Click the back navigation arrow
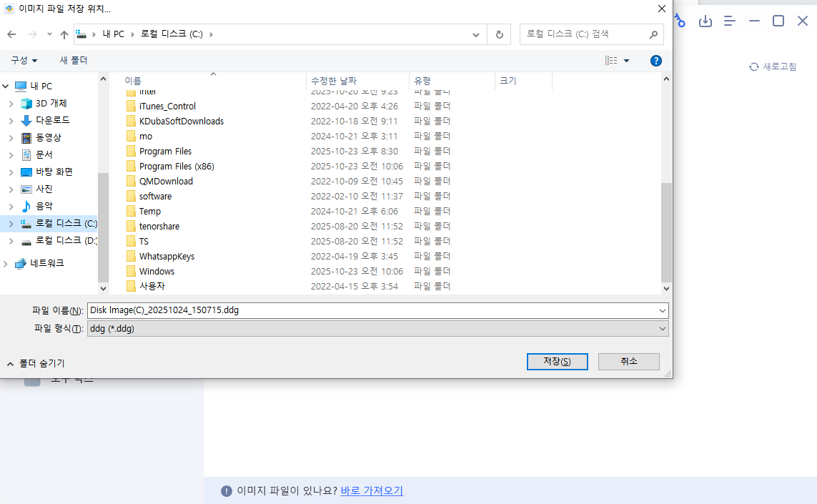Screen dimensions: 817x504 [11, 34]
